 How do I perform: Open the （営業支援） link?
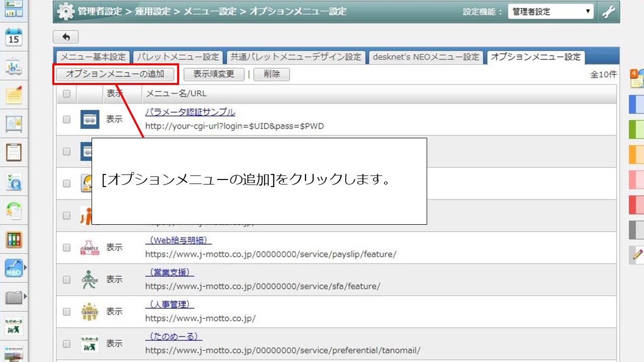coord(170,273)
